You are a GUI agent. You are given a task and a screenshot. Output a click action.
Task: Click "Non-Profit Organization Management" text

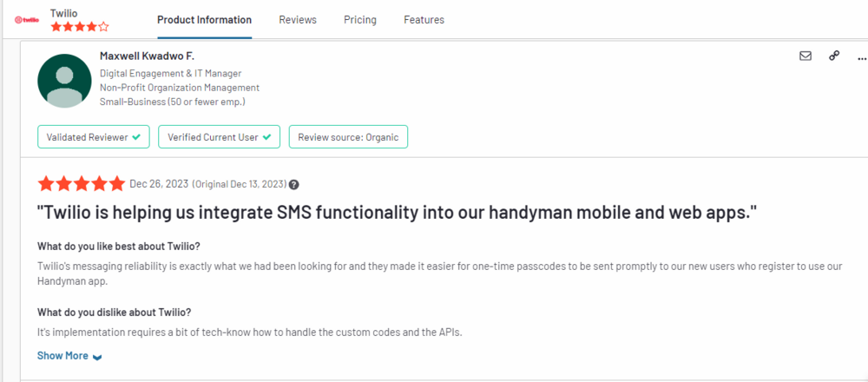pyautogui.click(x=180, y=88)
